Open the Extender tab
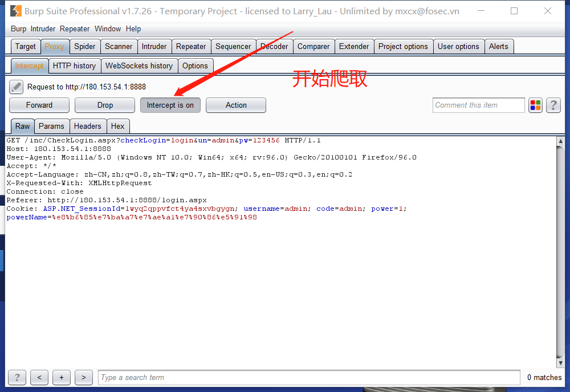This screenshot has height=392, width=570. pos(354,47)
